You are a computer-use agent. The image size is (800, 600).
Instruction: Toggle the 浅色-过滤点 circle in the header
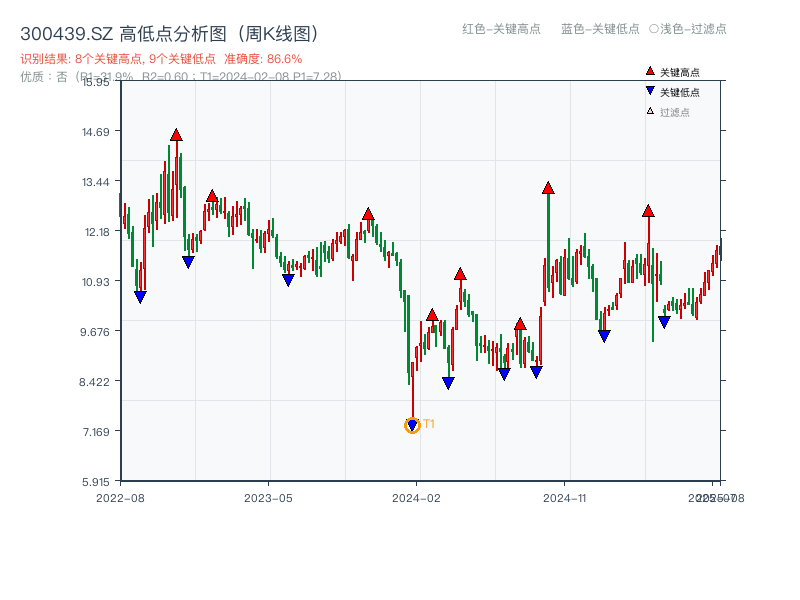(x=654, y=29)
